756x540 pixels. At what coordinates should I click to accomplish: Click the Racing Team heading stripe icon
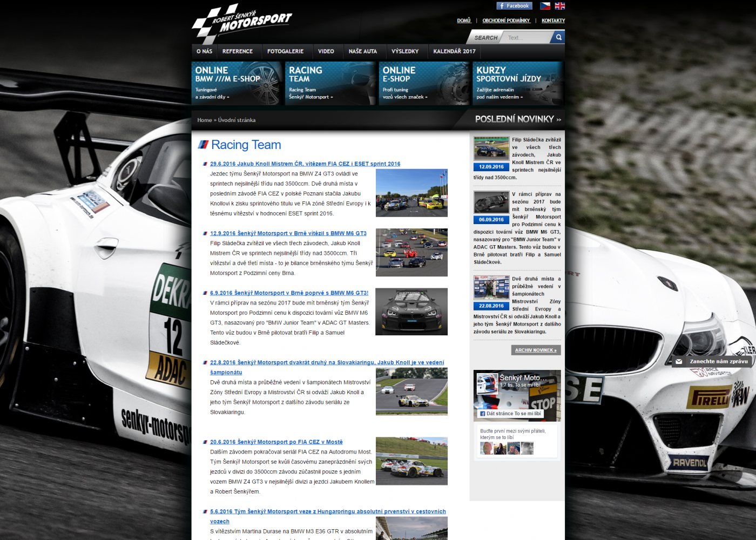pos(203,145)
